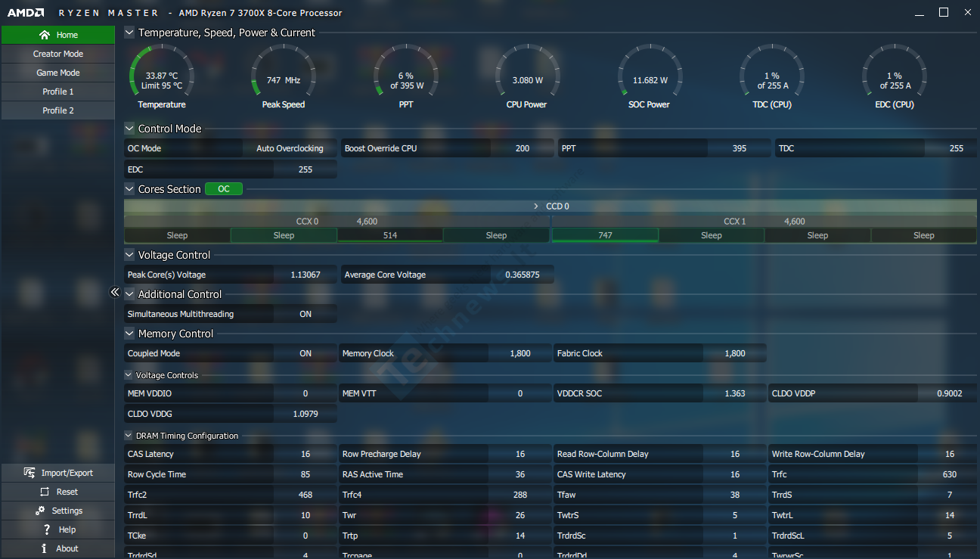Open Profile 1
The height and width of the screenshot is (559, 980).
click(58, 92)
